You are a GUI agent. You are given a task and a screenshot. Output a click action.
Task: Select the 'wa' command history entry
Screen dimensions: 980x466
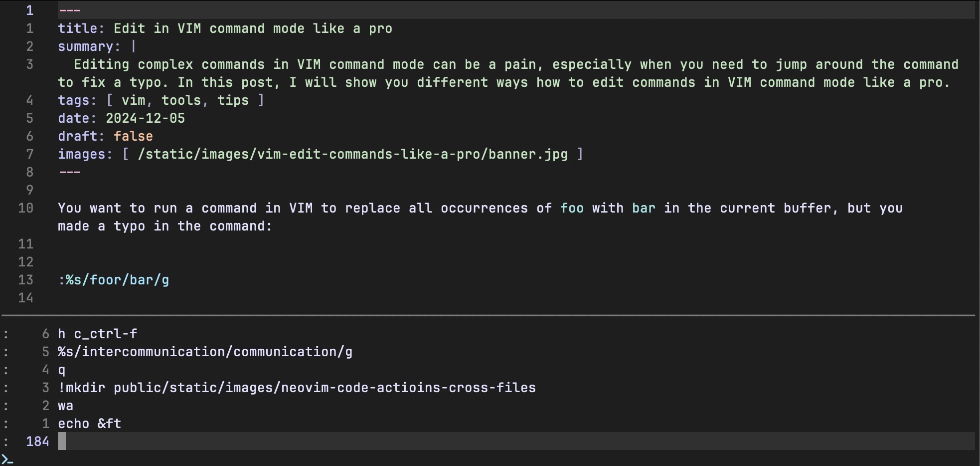(65, 406)
